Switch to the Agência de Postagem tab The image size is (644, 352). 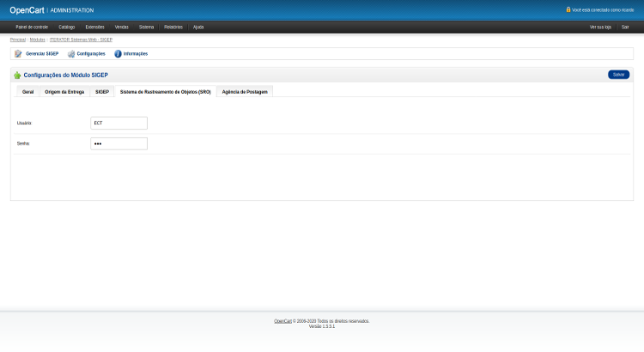click(x=245, y=92)
